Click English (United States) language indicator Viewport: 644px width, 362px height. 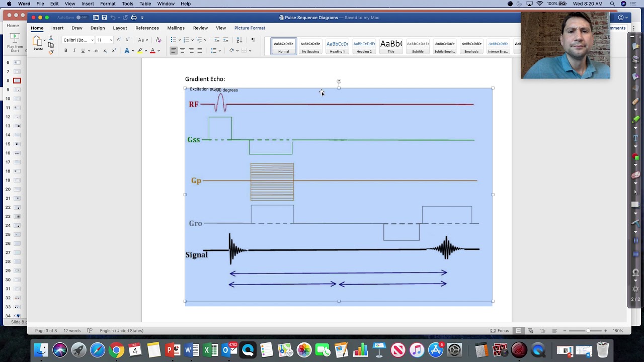pos(121,330)
